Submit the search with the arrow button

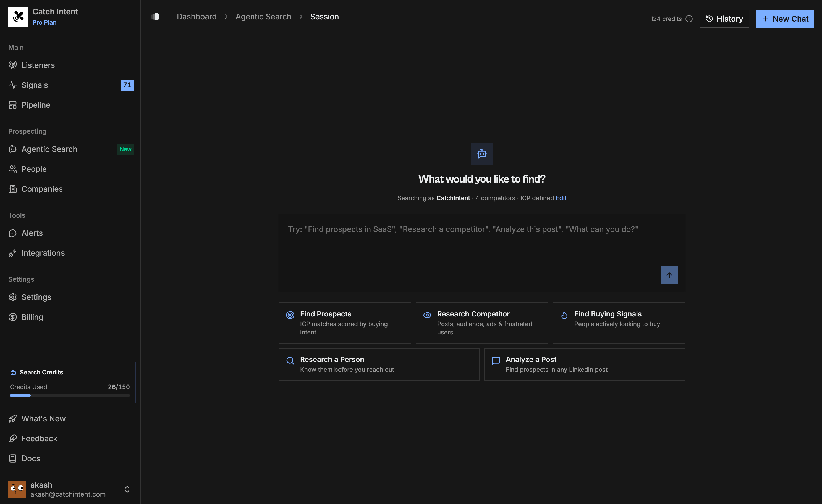point(669,275)
